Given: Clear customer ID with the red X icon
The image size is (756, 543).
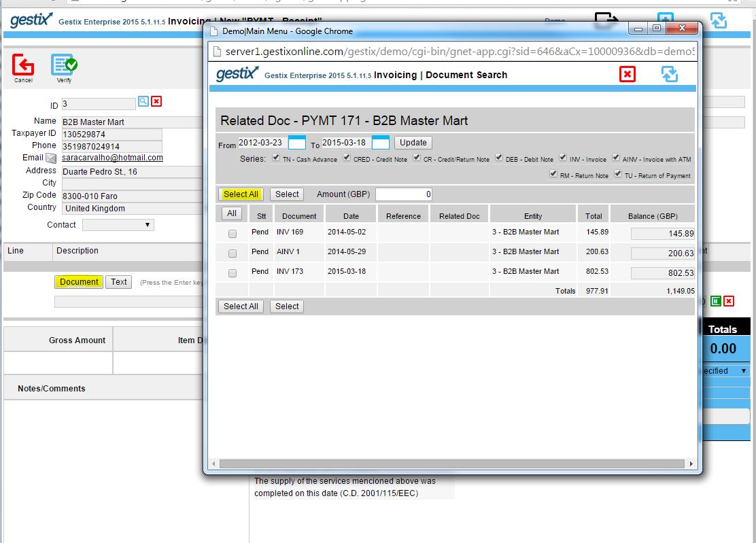Looking at the screenshot, I should tap(156, 101).
